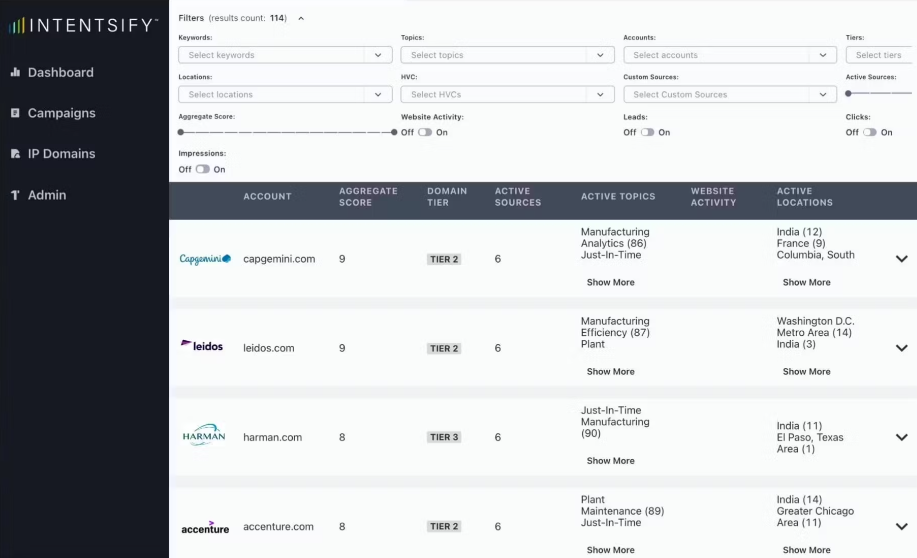Click the Active Sources slider handle
917x558 pixels.
click(x=849, y=93)
